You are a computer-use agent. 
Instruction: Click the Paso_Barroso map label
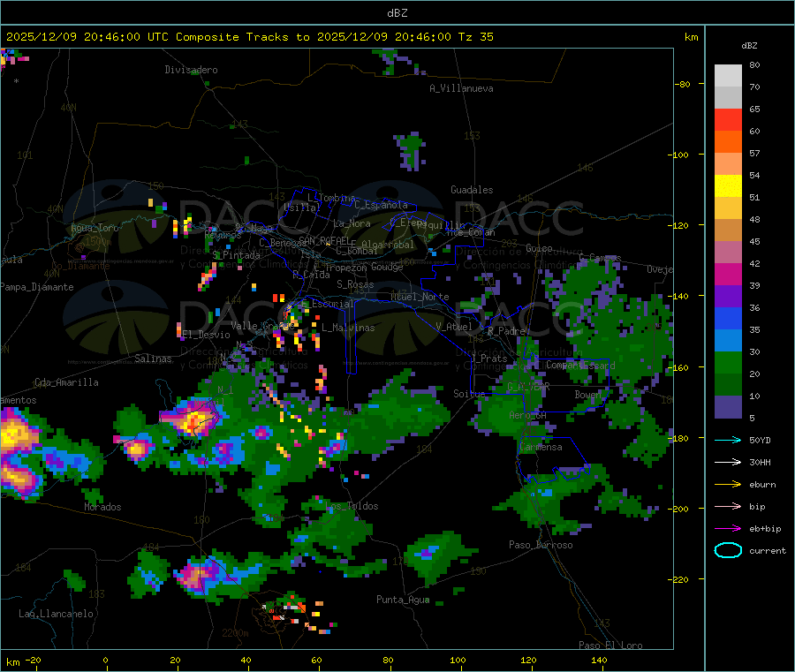pos(541,545)
